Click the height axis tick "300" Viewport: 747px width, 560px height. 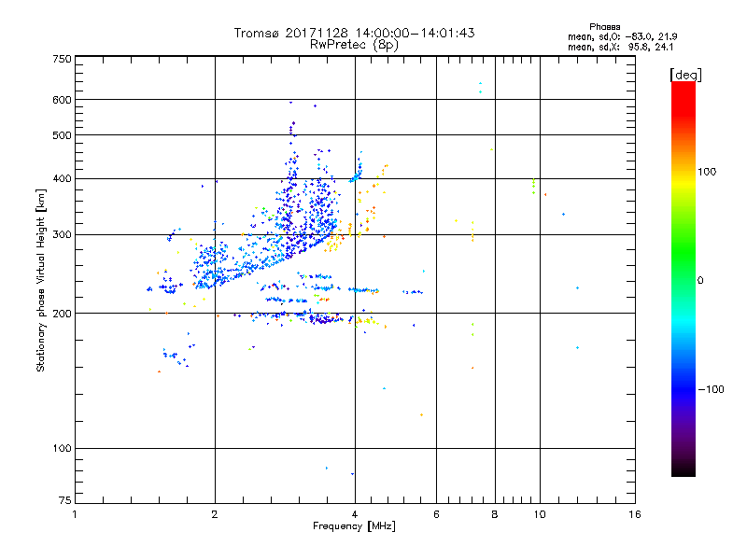tap(62, 234)
